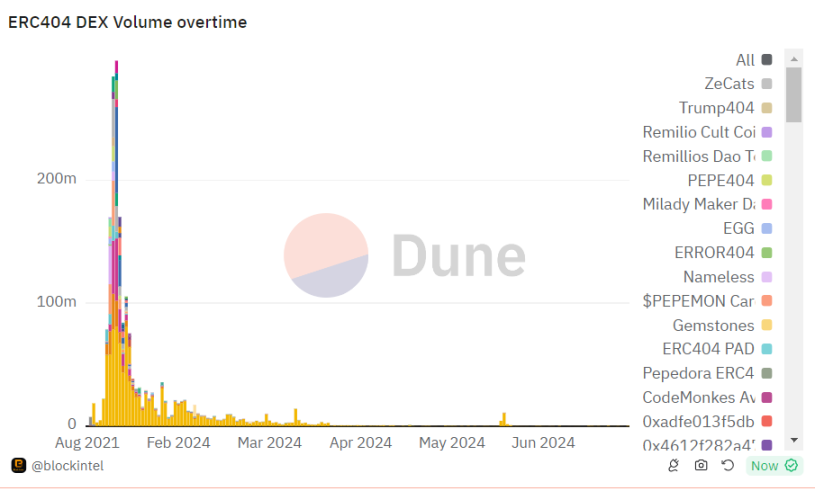Image resolution: width=815 pixels, height=491 pixels.
Task: Click the refresh query icon
Action: (x=727, y=465)
